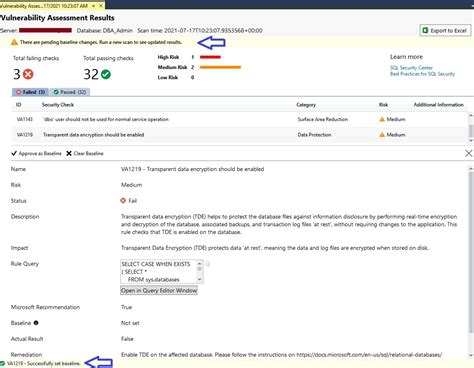Click the Medium risk warning icon for VA1143
The width and height of the screenshot is (474, 368).
pos(382,119)
